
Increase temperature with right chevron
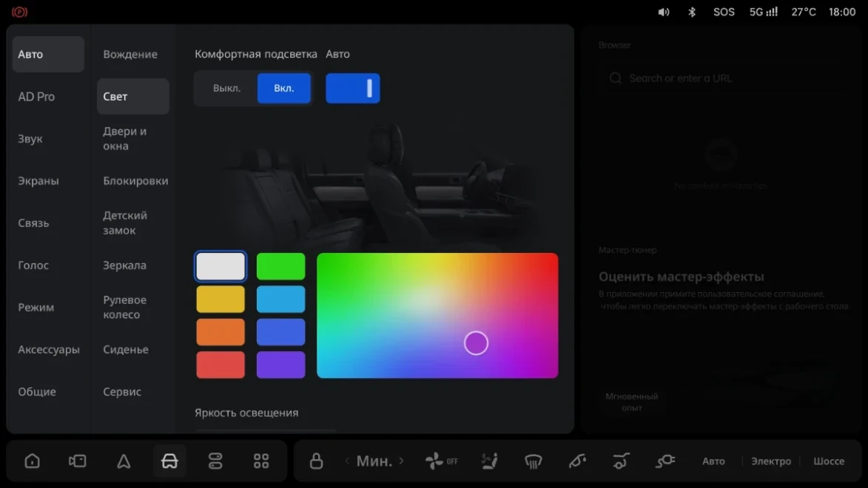pyautogui.click(x=401, y=461)
